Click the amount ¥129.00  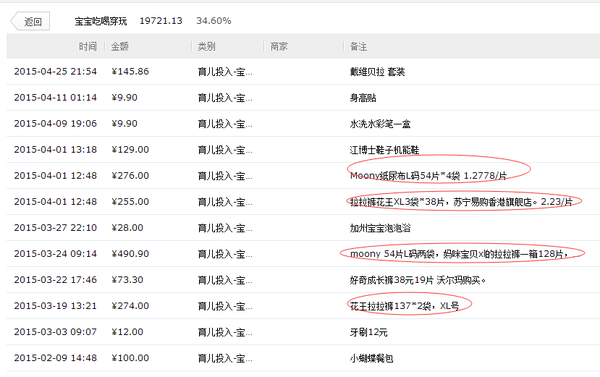(x=130, y=150)
